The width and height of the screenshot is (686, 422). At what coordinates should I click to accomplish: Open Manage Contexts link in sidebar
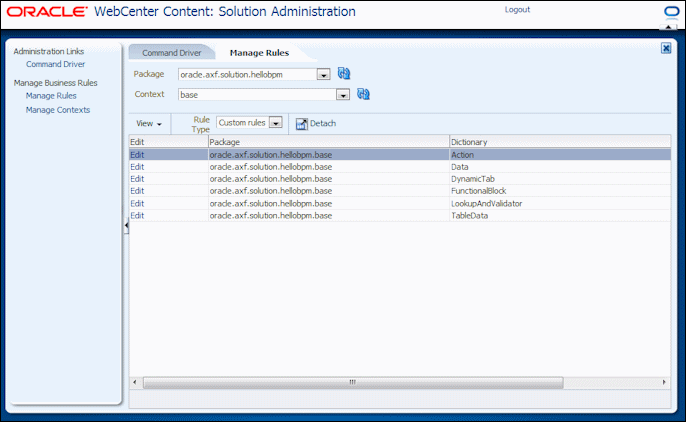point(58,110)
